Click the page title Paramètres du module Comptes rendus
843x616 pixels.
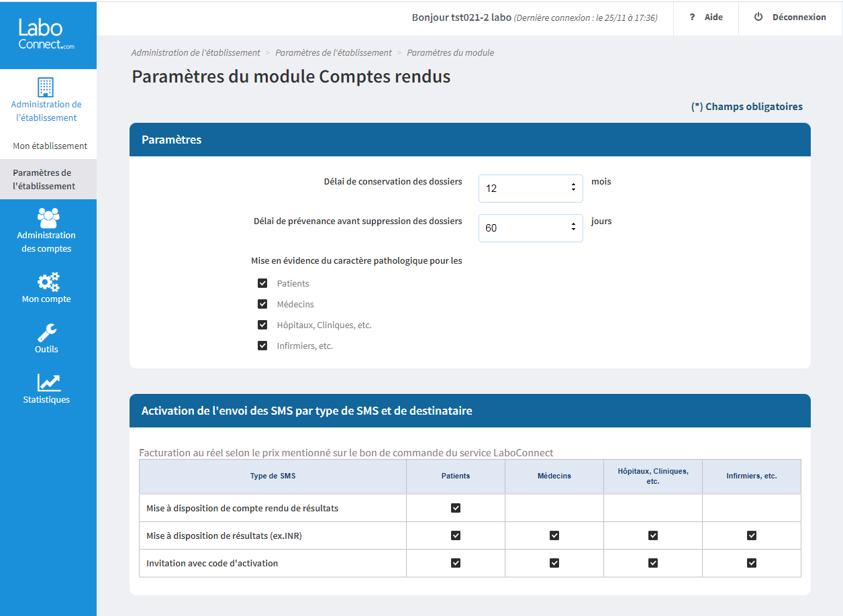[291, 76]
